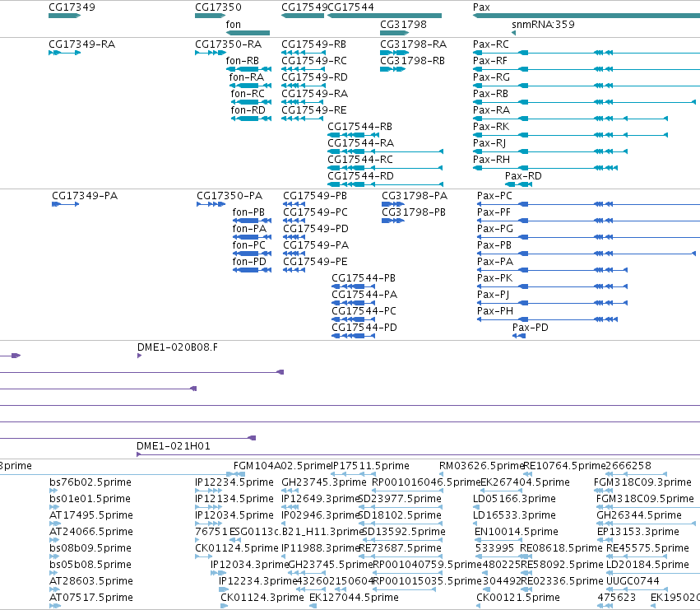
Task: Select transcript CG17349-RA label
Action: (x=82, y=44)
